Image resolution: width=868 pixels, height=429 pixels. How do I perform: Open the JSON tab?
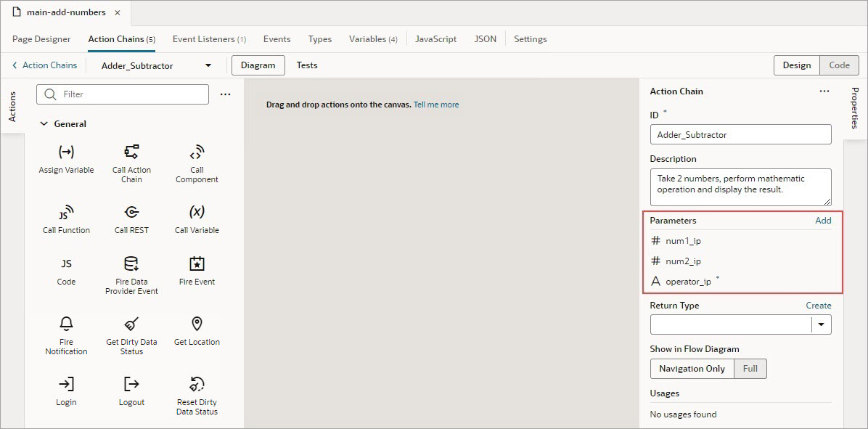point(485,39)
